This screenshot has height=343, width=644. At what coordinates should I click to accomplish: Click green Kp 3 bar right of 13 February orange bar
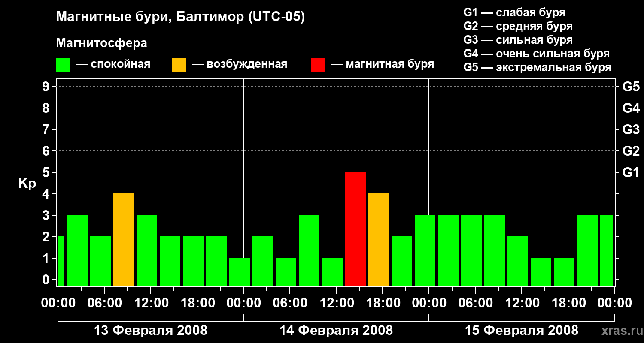(x=147, y=250)
